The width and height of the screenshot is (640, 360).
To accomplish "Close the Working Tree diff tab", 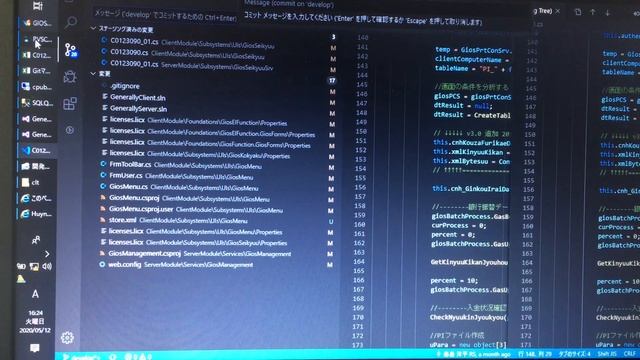I will click(x=558, y=11).
